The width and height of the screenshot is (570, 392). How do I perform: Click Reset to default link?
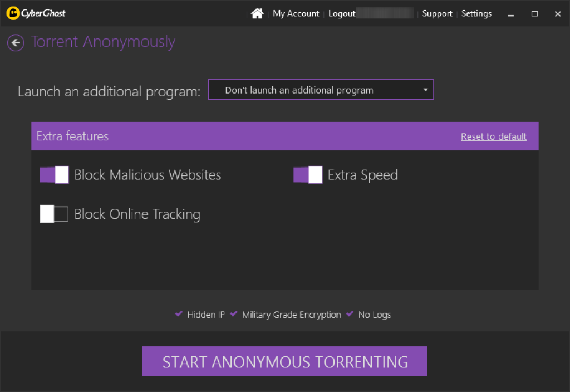coord(493,136)
